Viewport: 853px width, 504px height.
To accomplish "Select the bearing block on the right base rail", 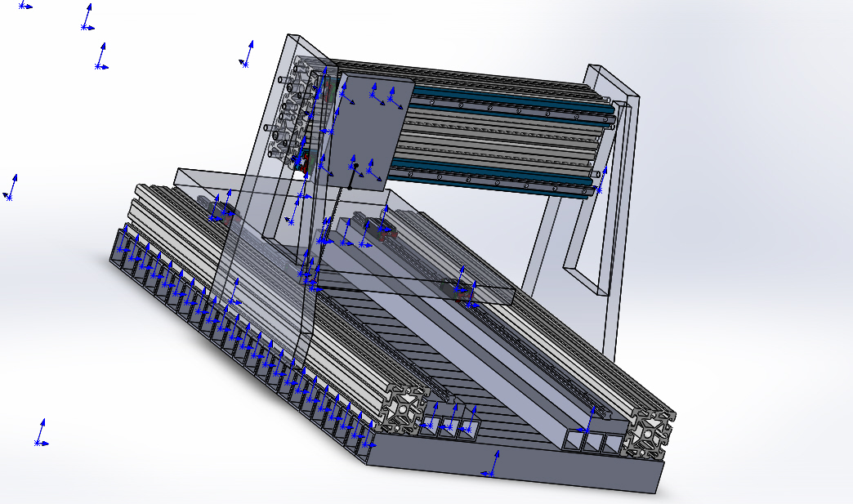I will 457,289.
